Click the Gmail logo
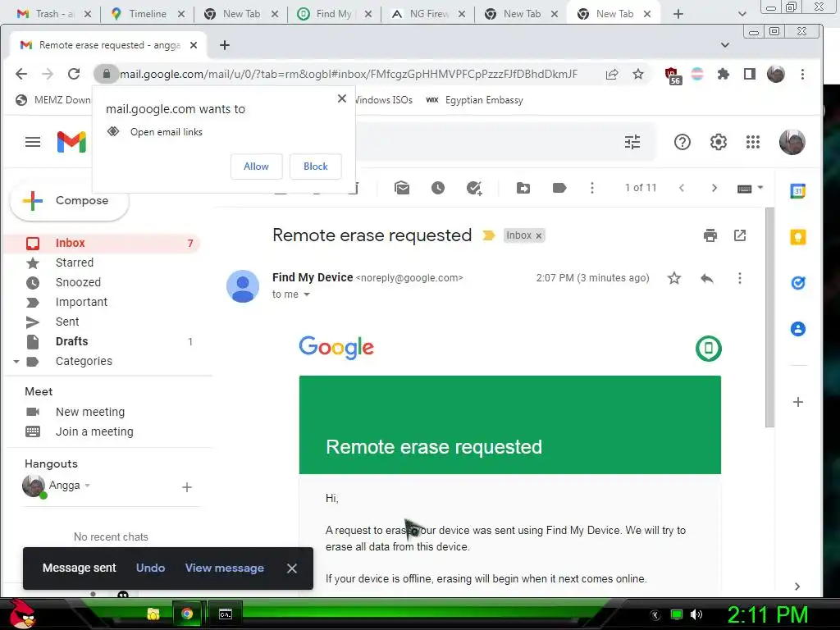This screenshot has width=840, height=630. pos(71,142)
